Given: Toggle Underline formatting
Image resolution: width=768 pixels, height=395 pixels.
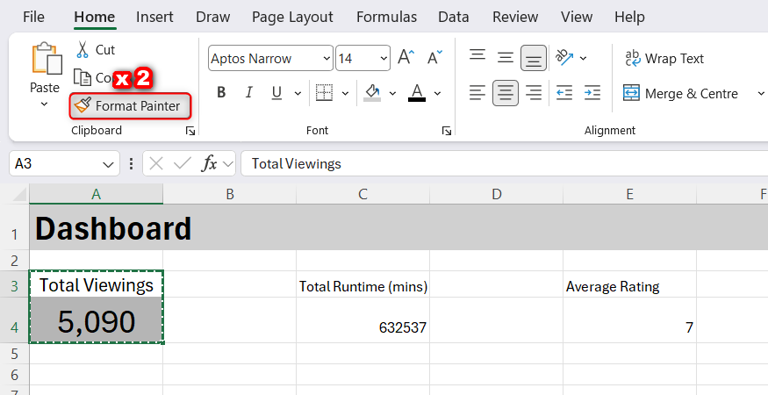Looking at the screenshot, I should [x=277, y=93].
